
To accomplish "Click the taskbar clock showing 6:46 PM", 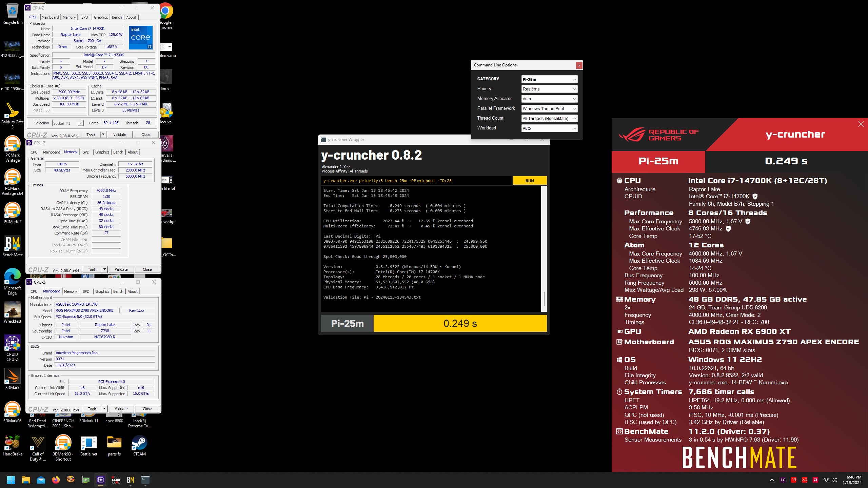I will point(852,480).
